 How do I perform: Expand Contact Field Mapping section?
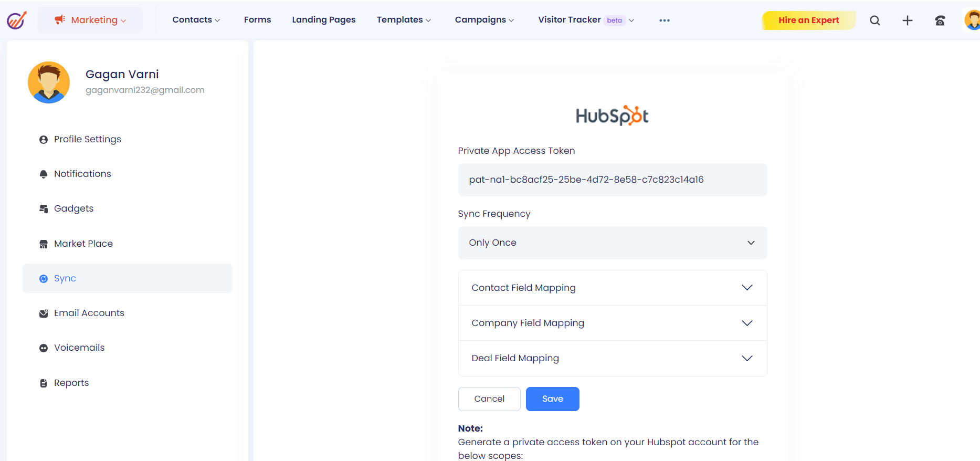(612, 288)
